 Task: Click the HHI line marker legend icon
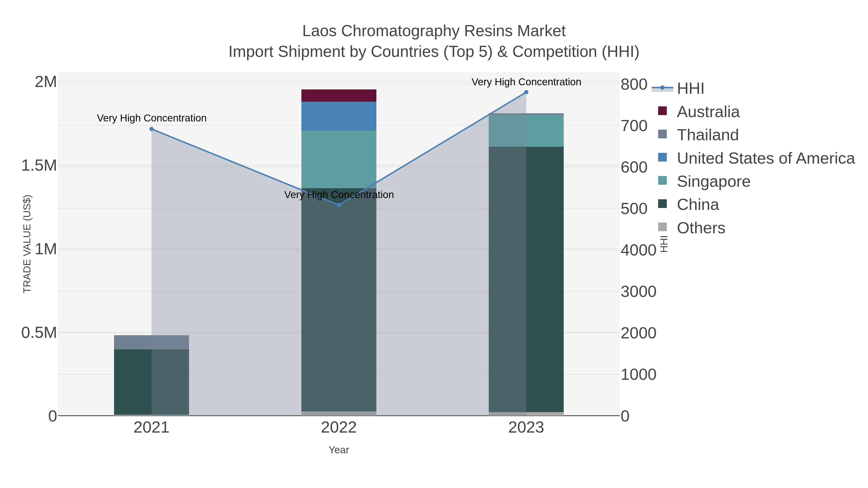663,88
